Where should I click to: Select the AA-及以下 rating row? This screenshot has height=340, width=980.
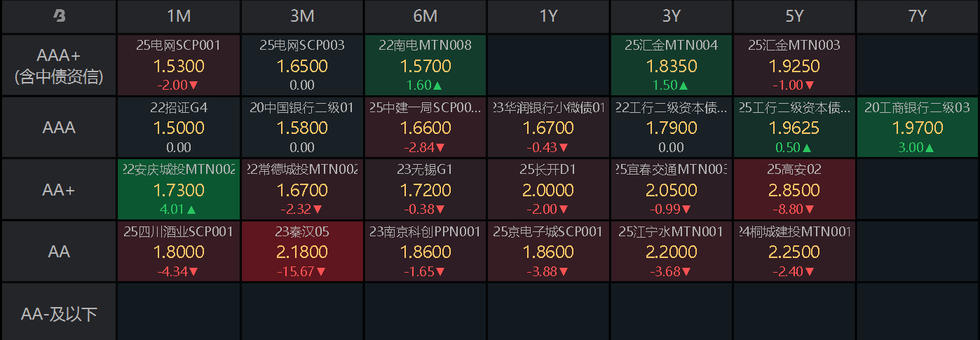pyautogui.click(x=59, y=314)
